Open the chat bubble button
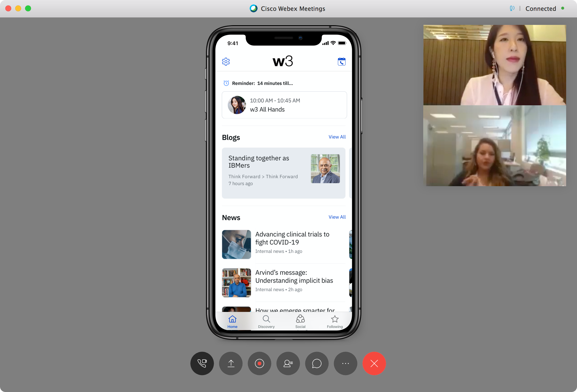This screenshot has width=577, height=392. (317, 363)
